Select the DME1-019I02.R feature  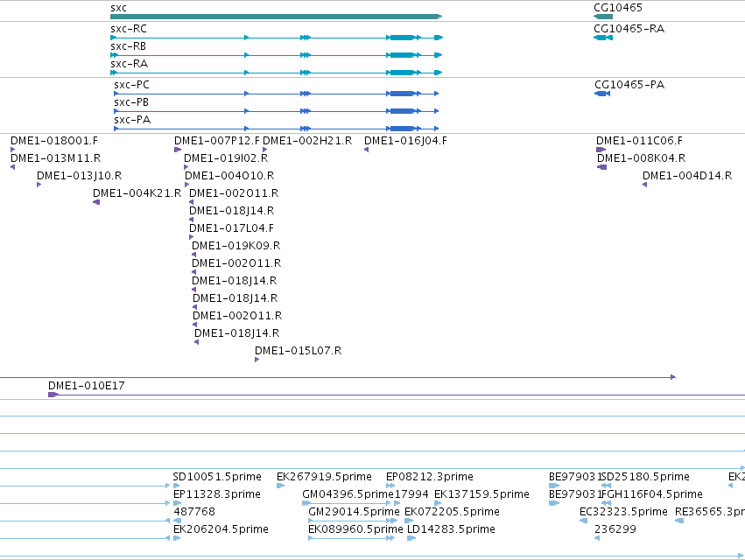(186, 167)
